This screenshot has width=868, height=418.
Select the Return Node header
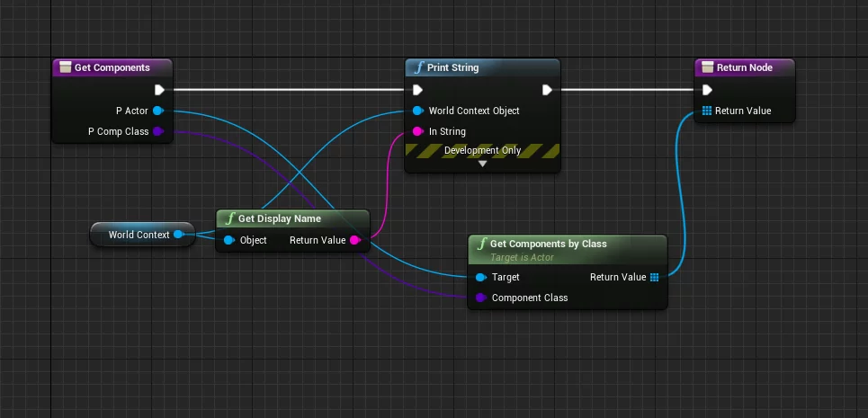[746, 67]
